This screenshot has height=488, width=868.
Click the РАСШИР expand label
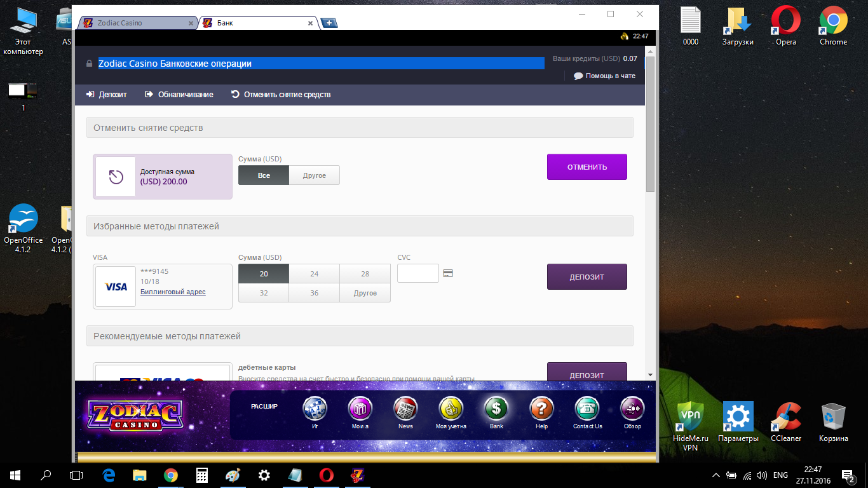(x=264, y=407)
